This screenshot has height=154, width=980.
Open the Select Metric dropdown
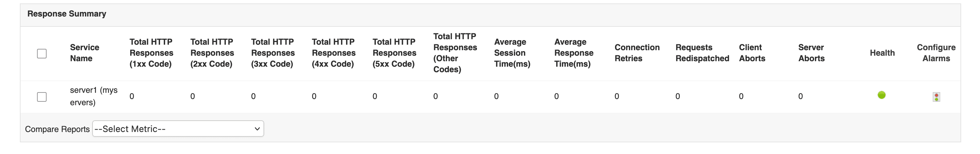178,129
